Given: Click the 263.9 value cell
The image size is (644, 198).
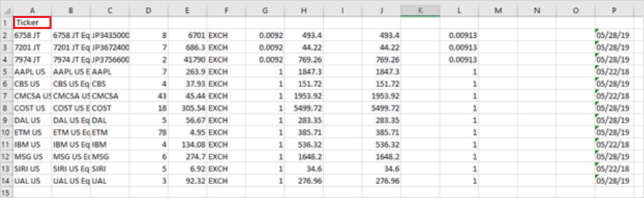Looking at the screenshot, I should [187, 72].
